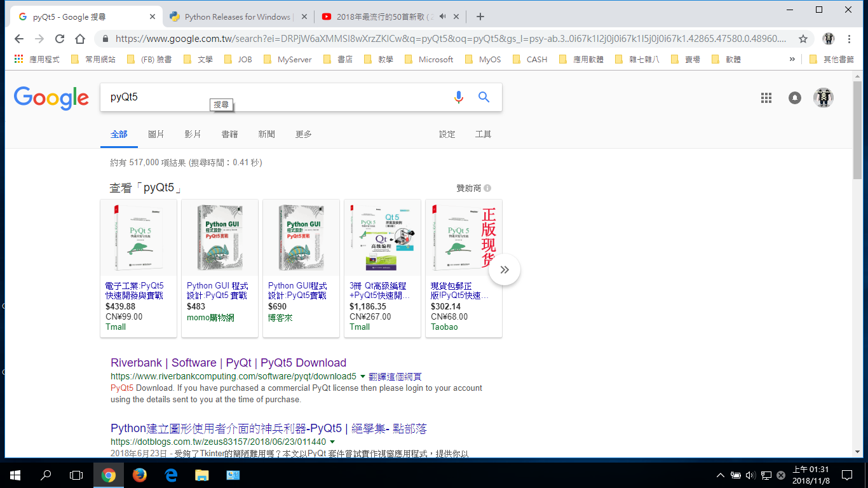Viewport: 868px width, 488px height.
Task: Open Riverbank PyQt5 Download result
Action: [x=228, y=363]
